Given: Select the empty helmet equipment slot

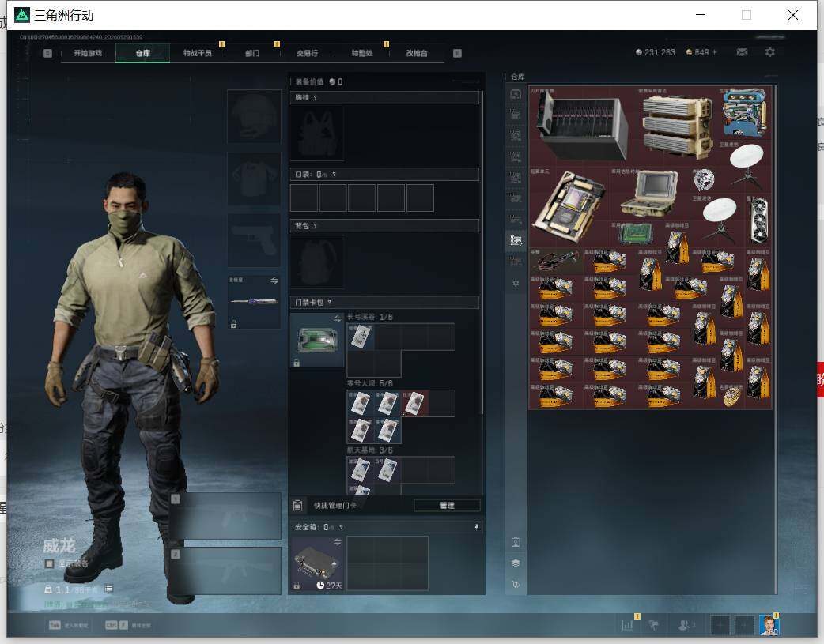Looking at the screenshot, I should (254, 116).
